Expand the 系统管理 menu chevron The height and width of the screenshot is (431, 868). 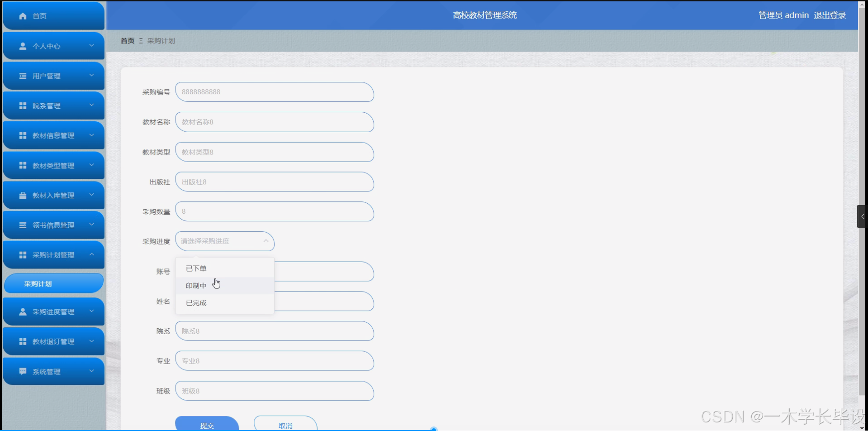pos(92,371)
